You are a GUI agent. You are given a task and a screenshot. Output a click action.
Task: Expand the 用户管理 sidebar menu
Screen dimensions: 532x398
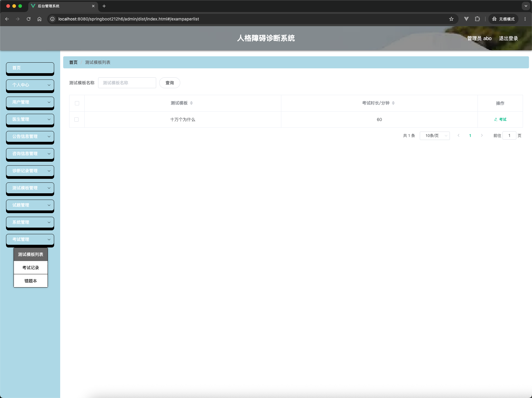click(x=30, y=102)
